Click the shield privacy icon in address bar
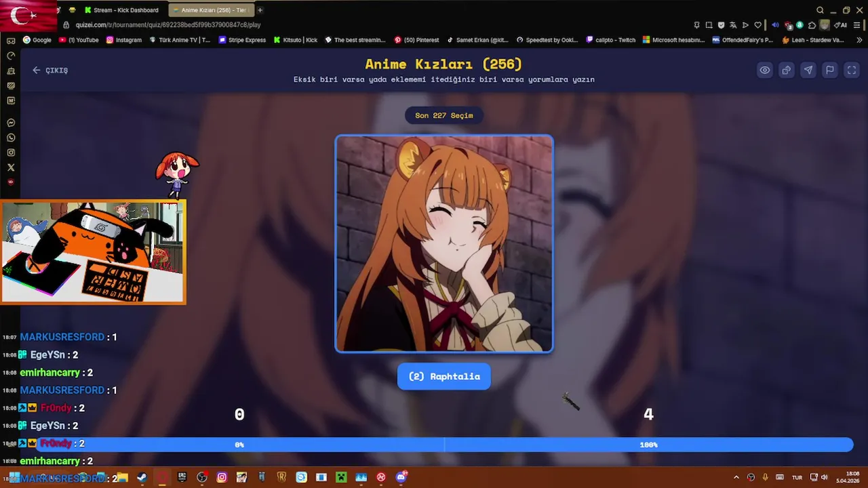Viewport: 868px width, 488px height. [721, 25]
